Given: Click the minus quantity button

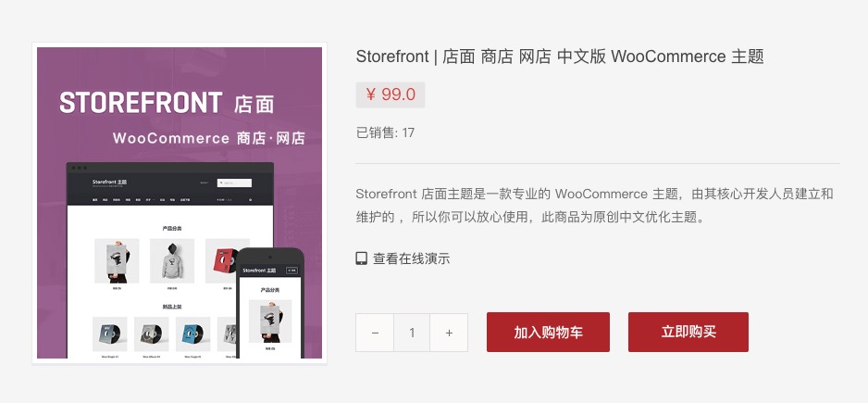Looking at the screenshot, I should (x=375, y=333).
